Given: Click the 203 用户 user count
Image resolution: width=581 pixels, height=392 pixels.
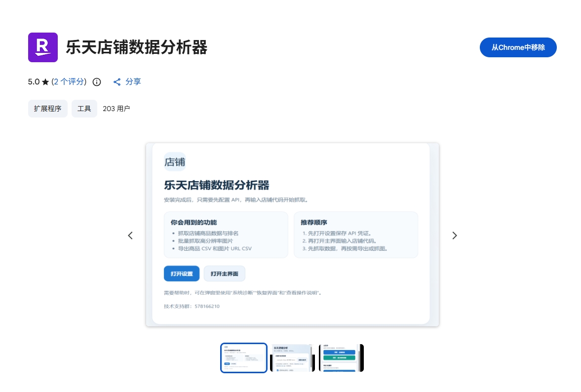Looking at the screenshot, I should (116, 109).
